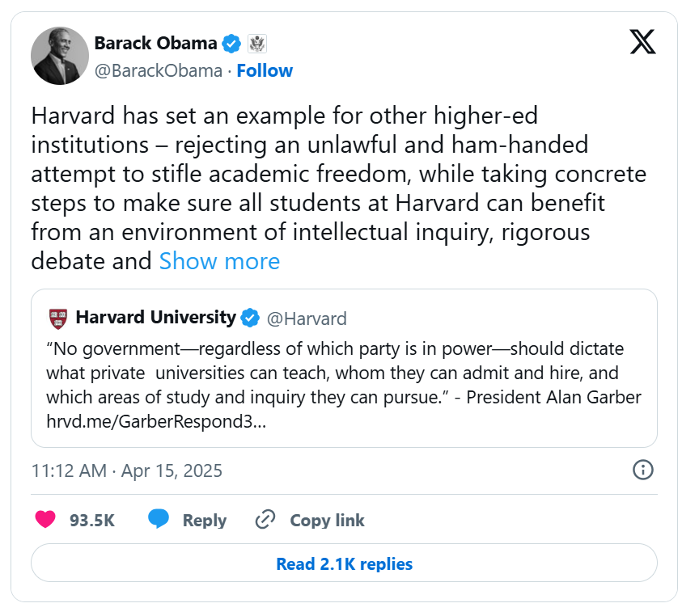Open the Harvard University name in the quoted tweet
This screenshot has height=616, width=699.
pyautogui.click(x=155, y=318)
